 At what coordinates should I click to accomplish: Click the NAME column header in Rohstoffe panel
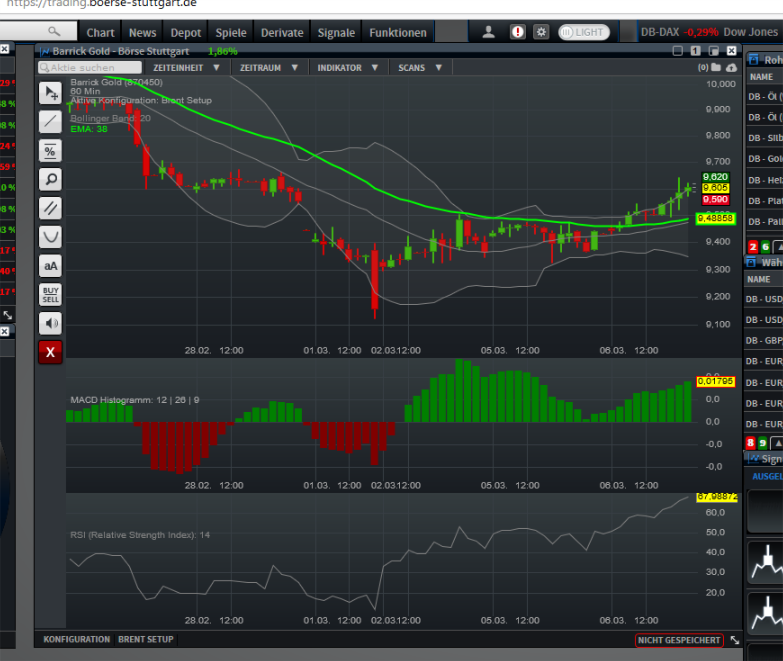tap(761, 77)
